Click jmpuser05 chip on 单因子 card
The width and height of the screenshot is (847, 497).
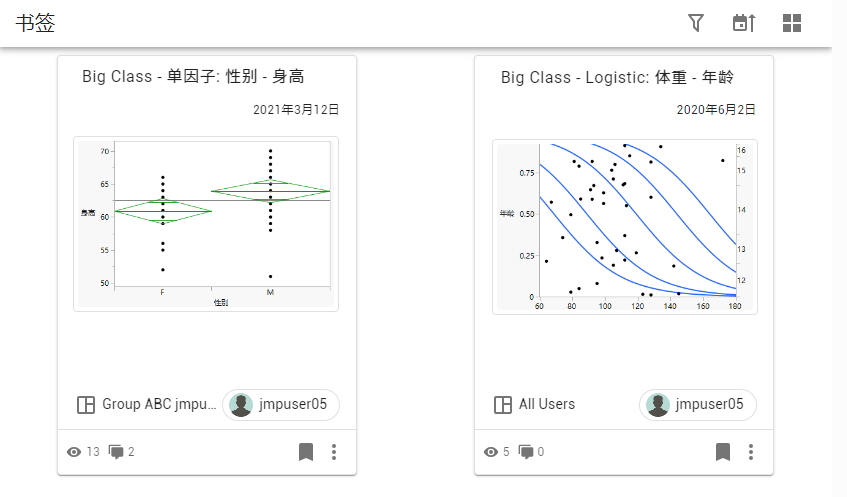[281, 405]
